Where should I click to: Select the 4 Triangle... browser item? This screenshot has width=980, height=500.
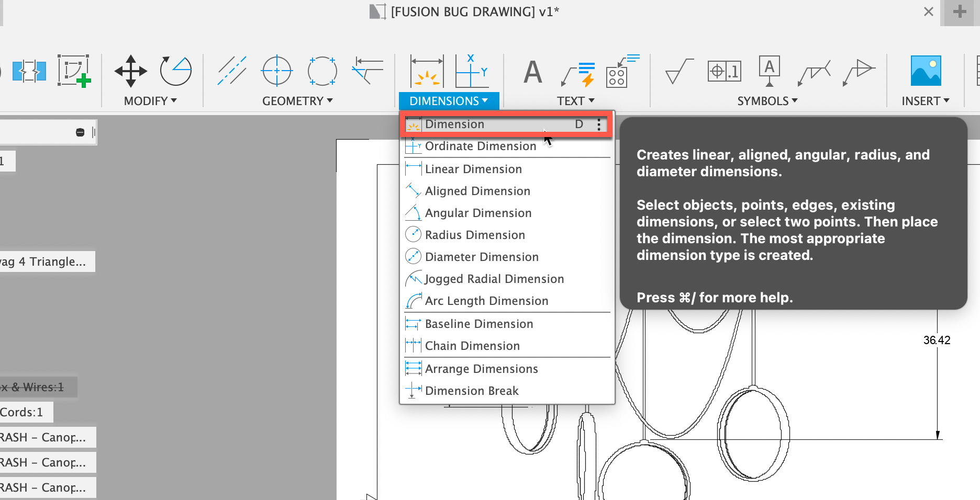[47, 262]
